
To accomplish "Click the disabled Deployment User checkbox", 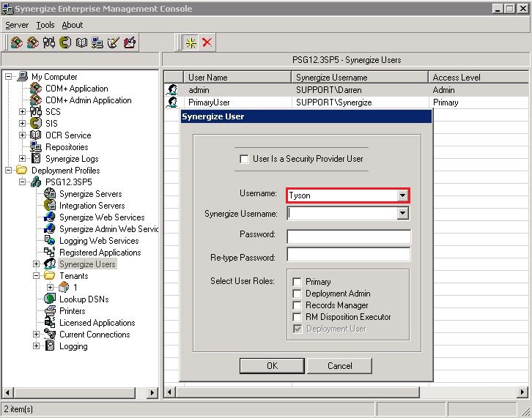I will pos(298,329).
